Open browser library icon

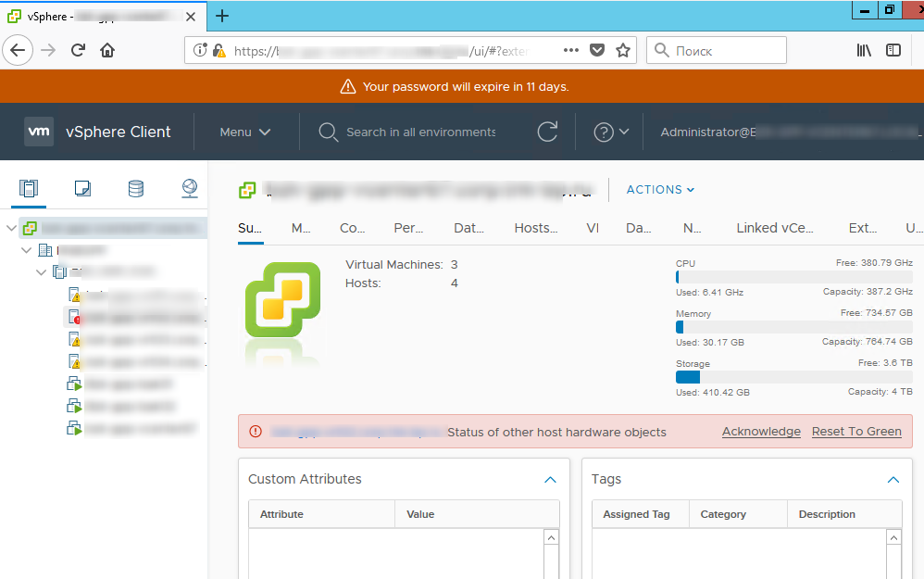click(x=864, y=50)
